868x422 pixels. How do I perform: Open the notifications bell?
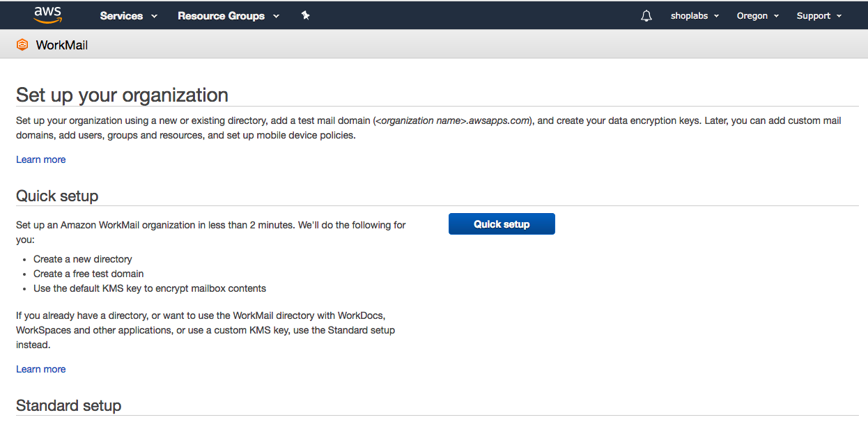(x=646, y=15)
